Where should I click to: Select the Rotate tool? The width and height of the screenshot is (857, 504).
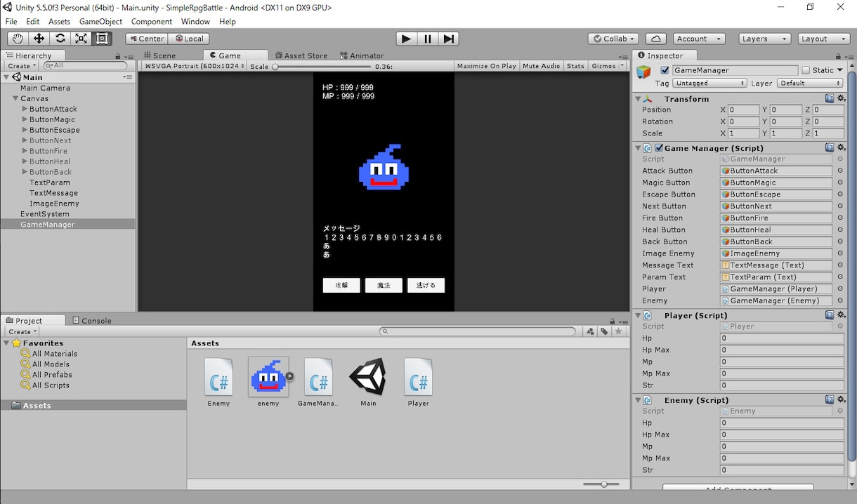point(60,39)
